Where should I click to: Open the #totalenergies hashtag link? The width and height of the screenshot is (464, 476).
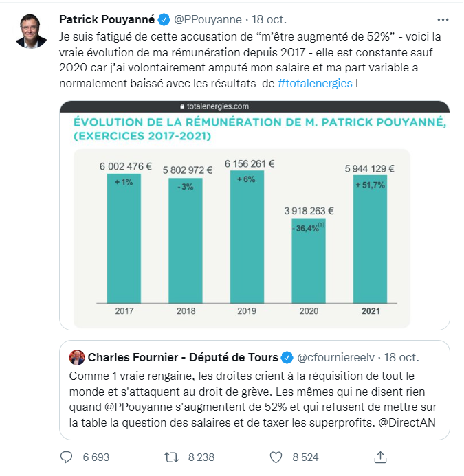coord(315,83)
